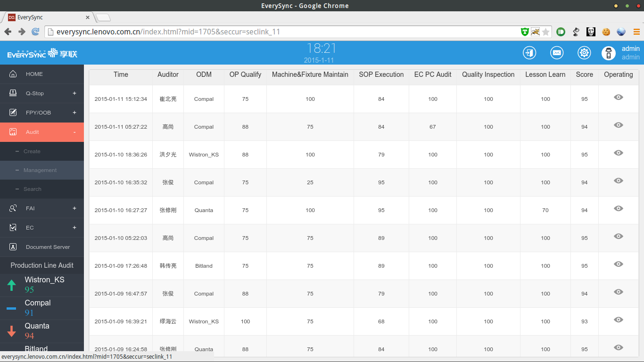Expand the FAI menu plus sign
The image size is (644, 362).
pyautogui.click(x=74, y=208)
